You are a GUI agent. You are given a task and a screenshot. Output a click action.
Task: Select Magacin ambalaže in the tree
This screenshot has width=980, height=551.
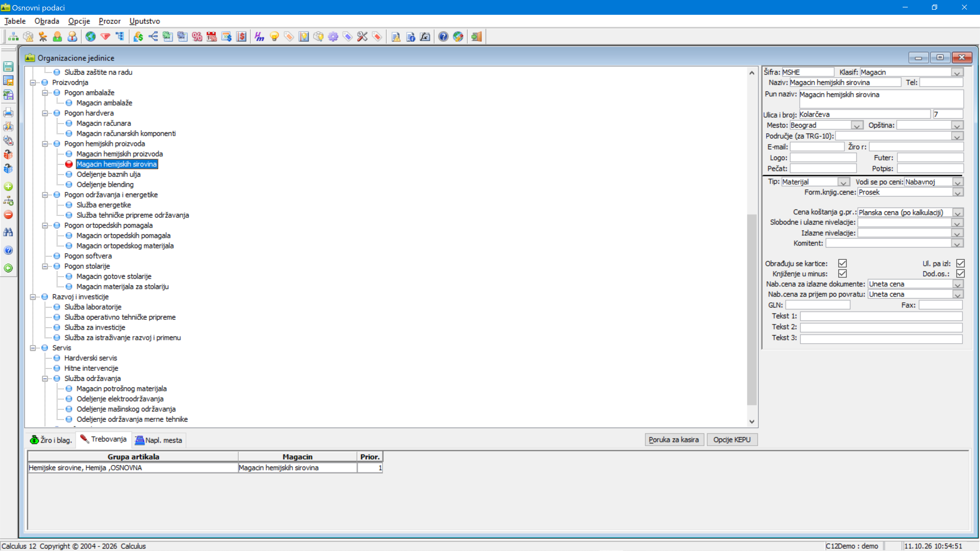(104, 103)
